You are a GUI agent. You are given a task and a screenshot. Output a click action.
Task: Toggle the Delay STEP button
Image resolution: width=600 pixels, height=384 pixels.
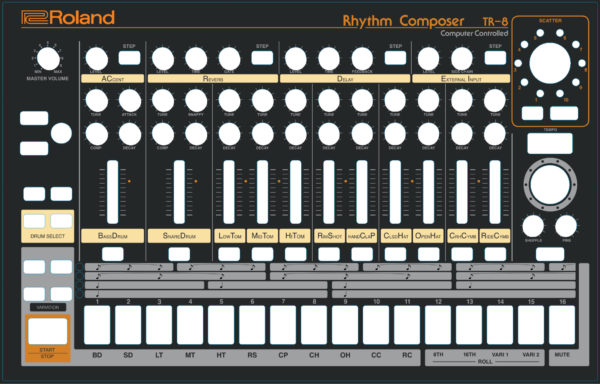[x=395, y=58]
